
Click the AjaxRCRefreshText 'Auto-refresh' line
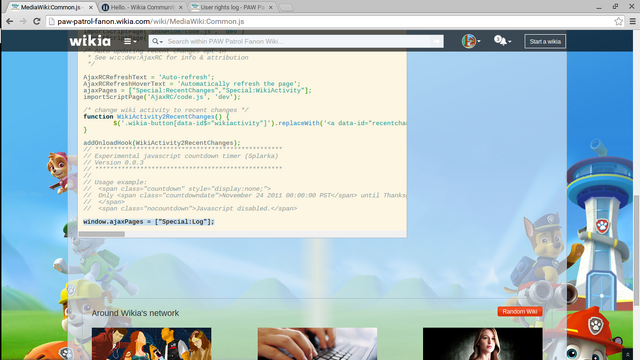pos(149,77)
